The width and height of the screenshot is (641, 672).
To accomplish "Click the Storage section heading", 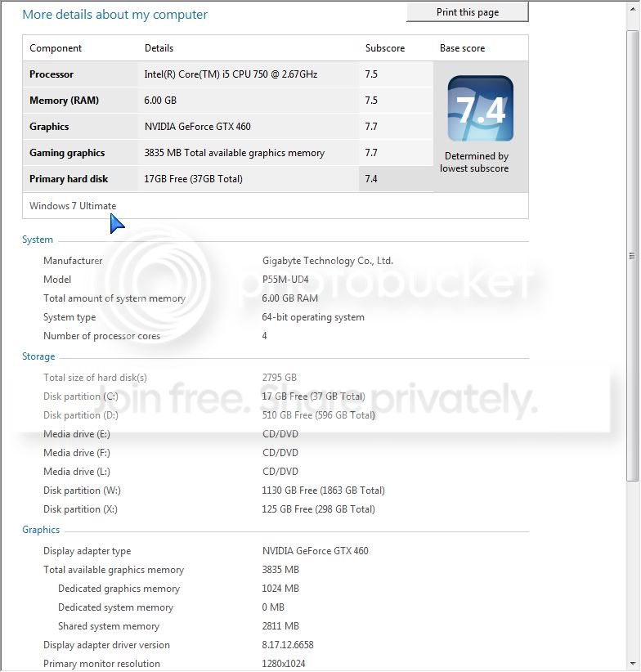I will (38, 356).
